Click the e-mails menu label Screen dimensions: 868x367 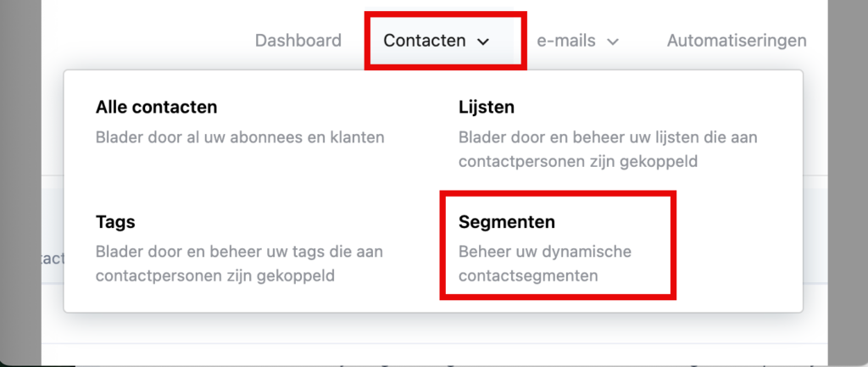pyautogui.click(x=565, y=40)
